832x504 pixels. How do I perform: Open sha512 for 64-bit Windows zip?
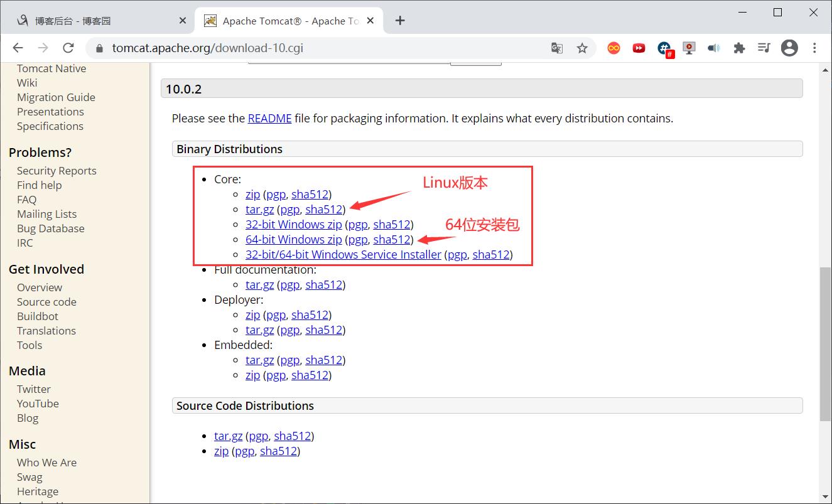(391, 240)
